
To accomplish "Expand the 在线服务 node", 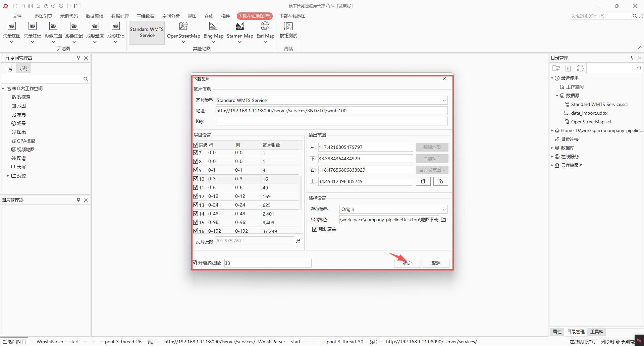I will (552, 157).
